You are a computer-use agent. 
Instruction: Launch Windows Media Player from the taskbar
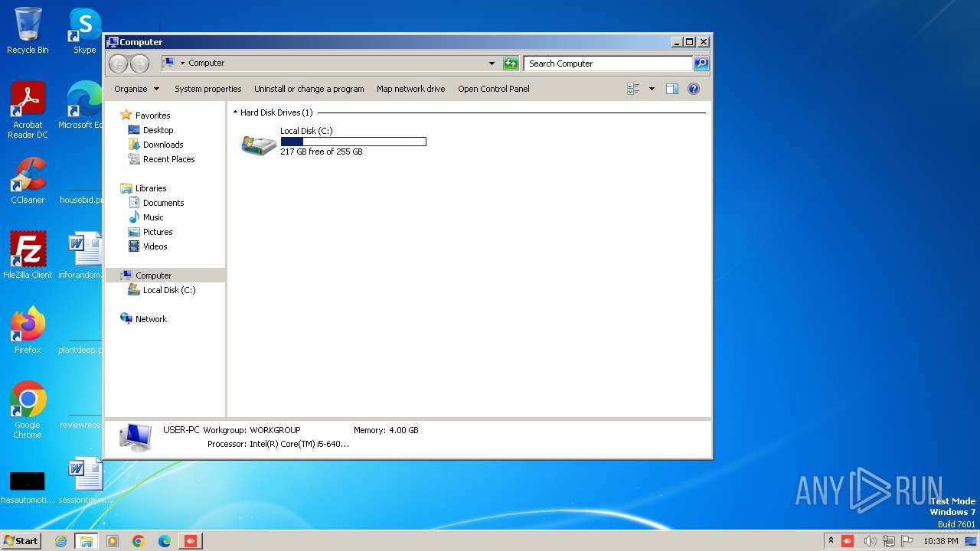113,541
